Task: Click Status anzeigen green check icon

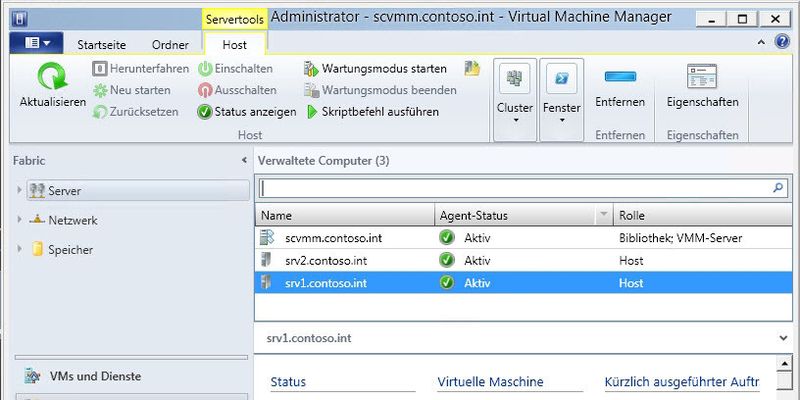Action: point(205,112)
